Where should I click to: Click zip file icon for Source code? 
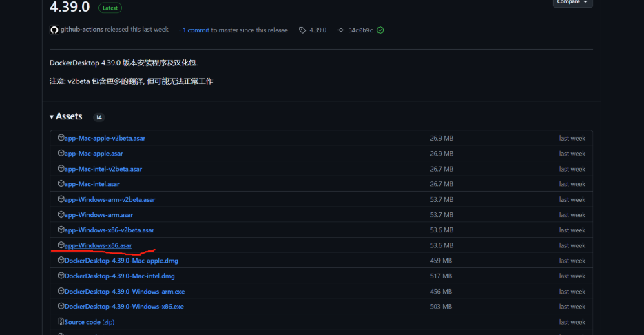(61, 321)
